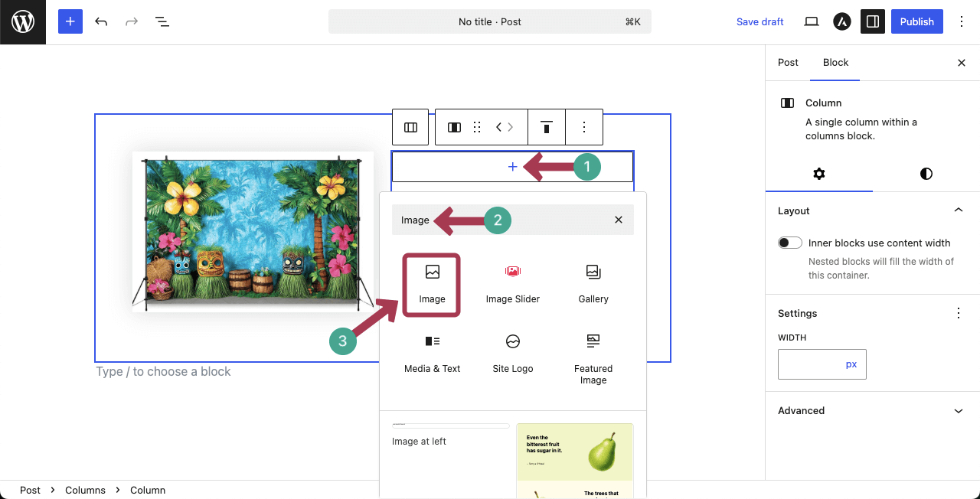Open the Settings panel options menu
980x499 pixels.
click(x=958, y=313)
